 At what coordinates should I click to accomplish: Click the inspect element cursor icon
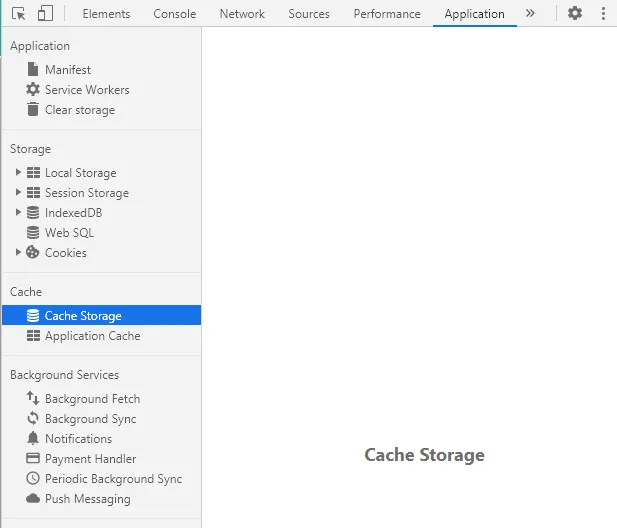click(x=19, y=14)
